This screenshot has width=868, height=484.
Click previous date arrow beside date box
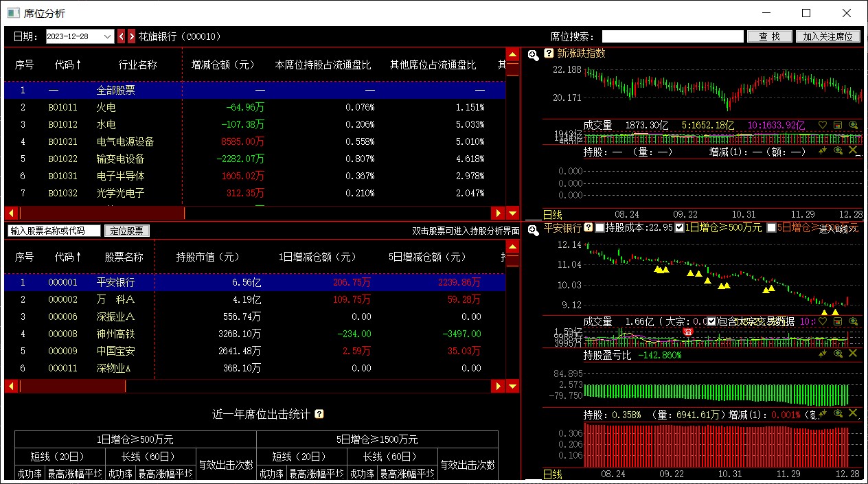click(x=122, y=36)
